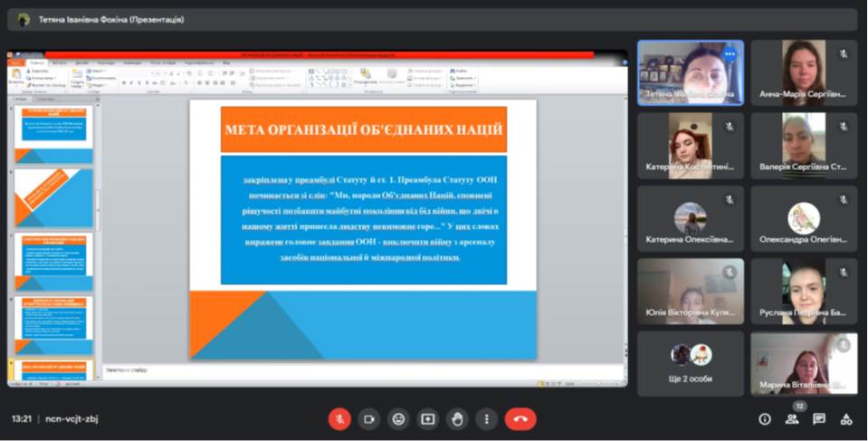Click the "Ще 2 особи" tile

pyautogui.click(x=691, y=364)
